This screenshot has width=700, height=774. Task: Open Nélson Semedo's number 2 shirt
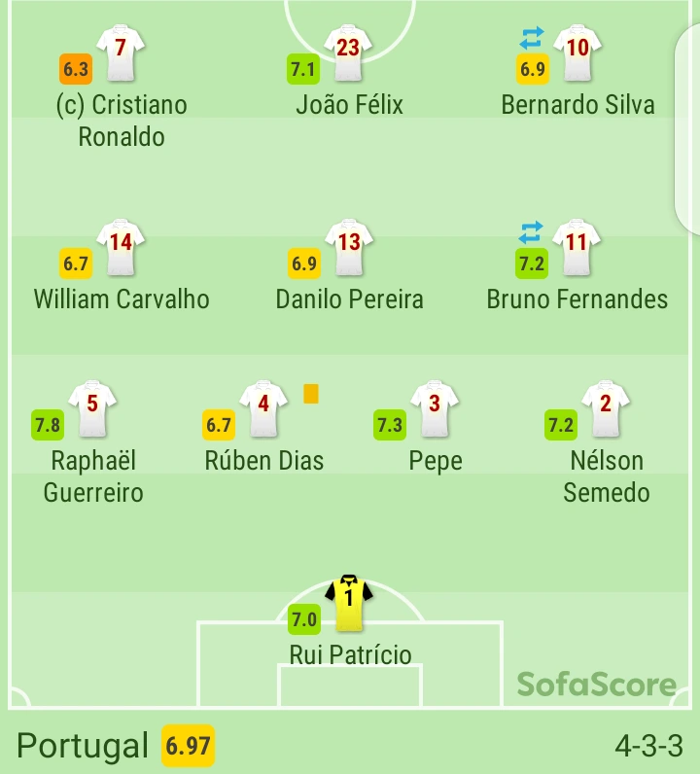[x=606, y=408]
